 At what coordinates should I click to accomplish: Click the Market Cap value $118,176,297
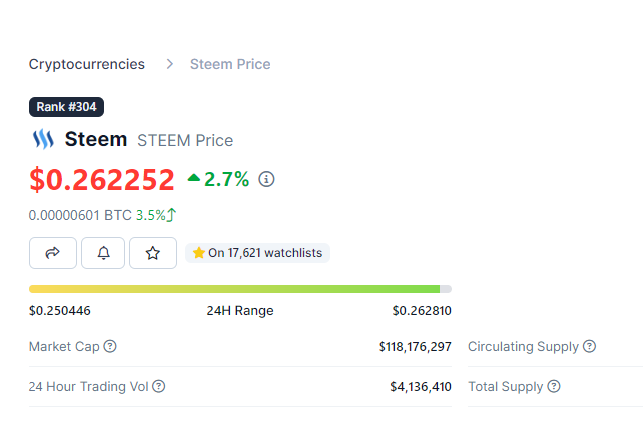pos(415,346)
